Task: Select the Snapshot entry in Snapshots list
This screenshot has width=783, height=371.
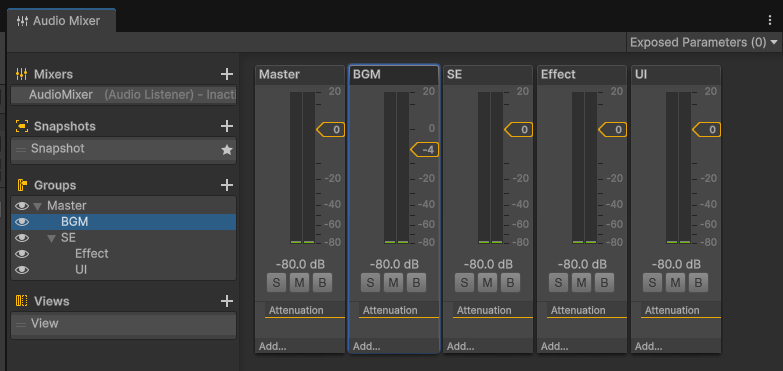Action: [x=123, y=149]
